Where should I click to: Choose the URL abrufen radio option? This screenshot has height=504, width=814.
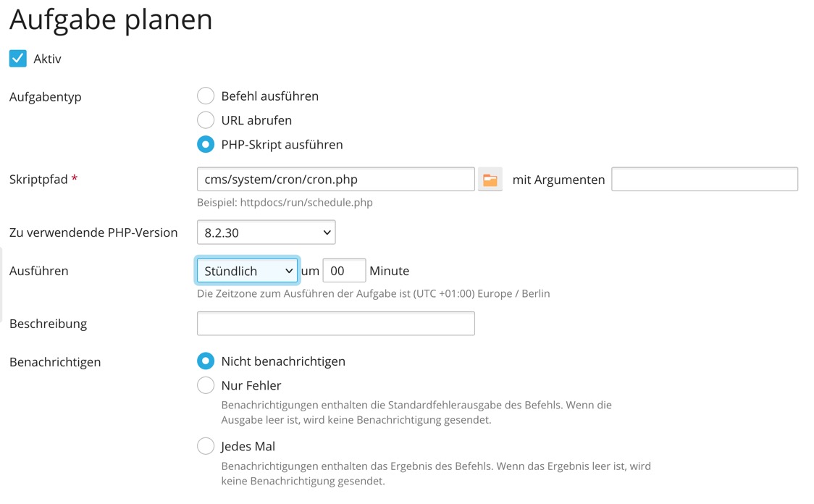[x=206, y=120]
